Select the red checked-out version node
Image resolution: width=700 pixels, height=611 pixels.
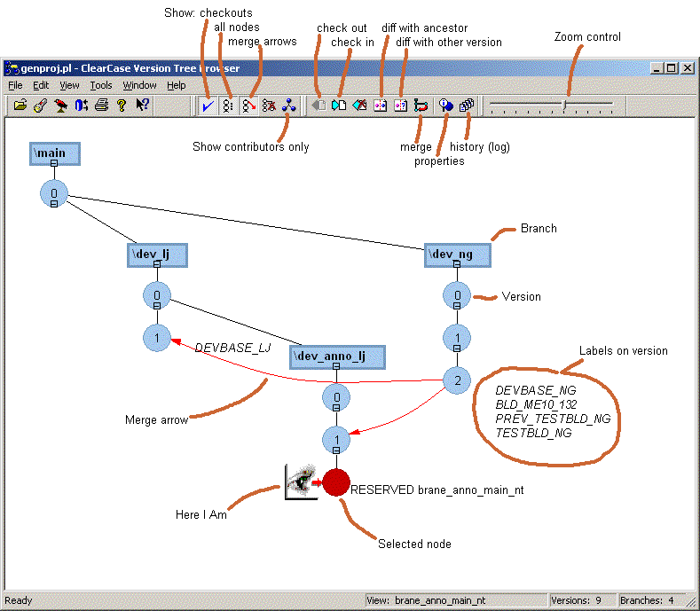tap(336, 482)
